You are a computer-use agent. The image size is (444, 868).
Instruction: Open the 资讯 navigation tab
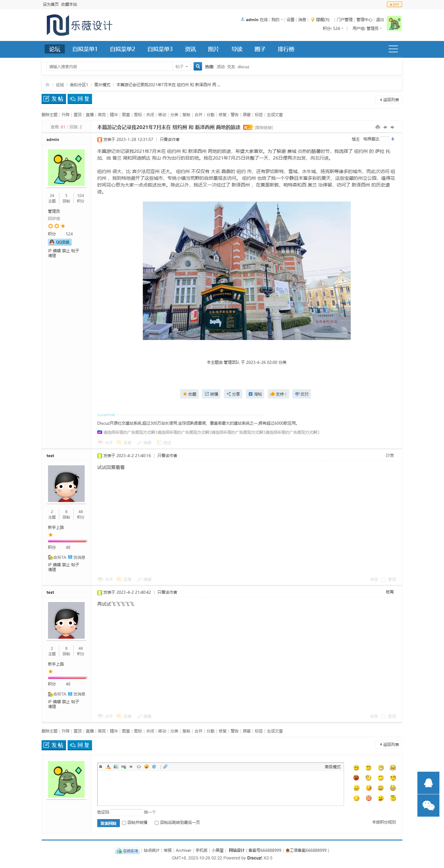(x=190, y=49)
